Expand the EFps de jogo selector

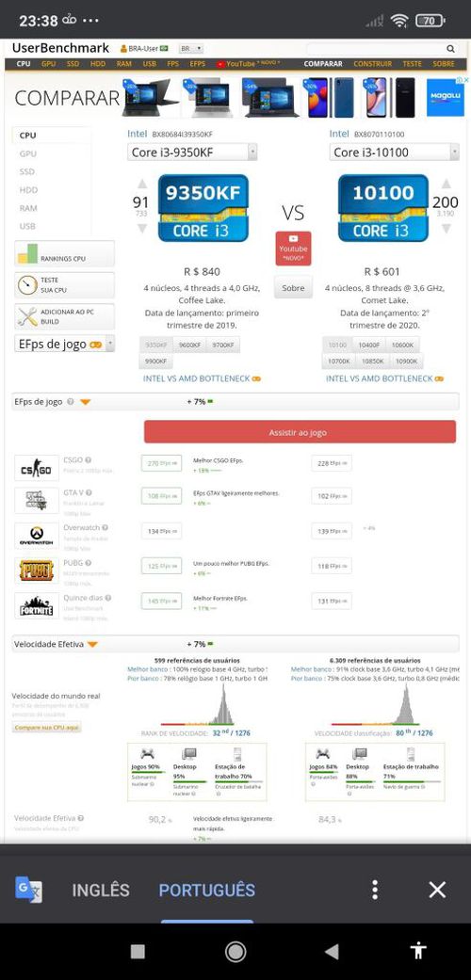pyautogui.click(x=64, y=344)
